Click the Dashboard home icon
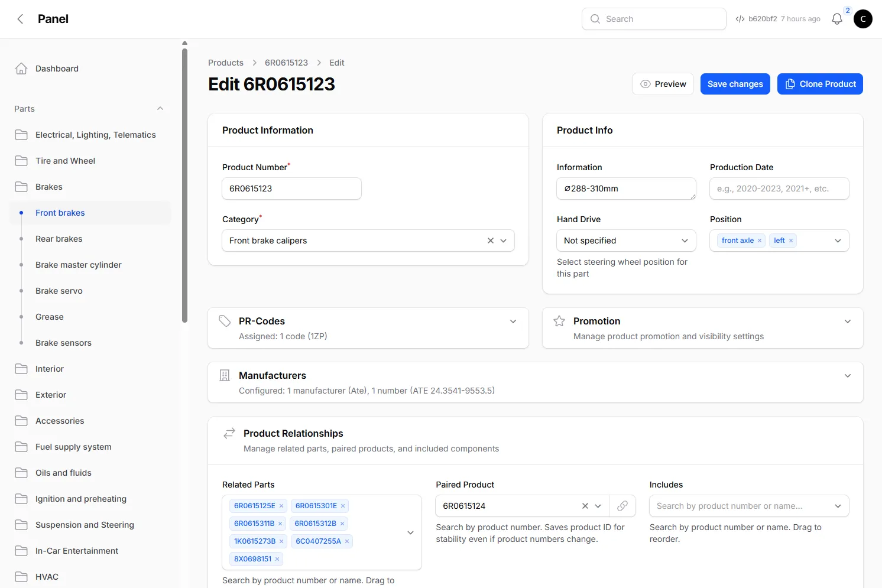 (21, 69)
